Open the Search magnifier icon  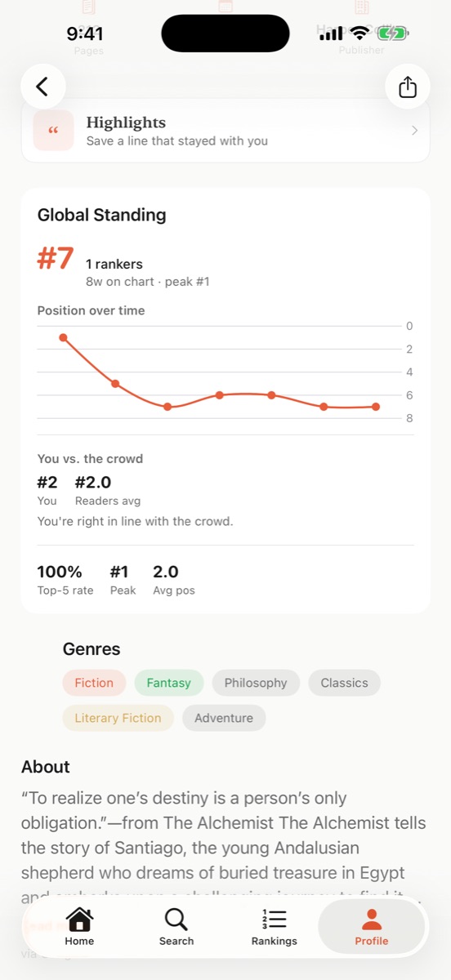(176, 920)
